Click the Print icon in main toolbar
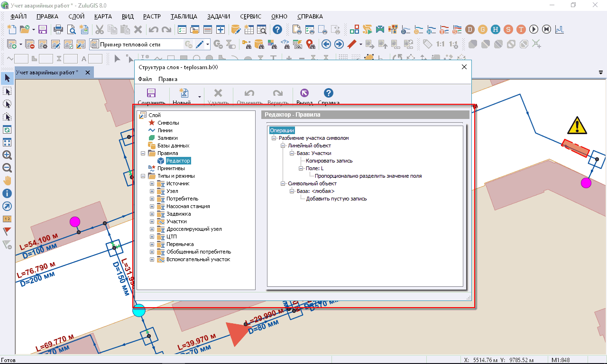607x364 pixels. (x=58, y=29)
